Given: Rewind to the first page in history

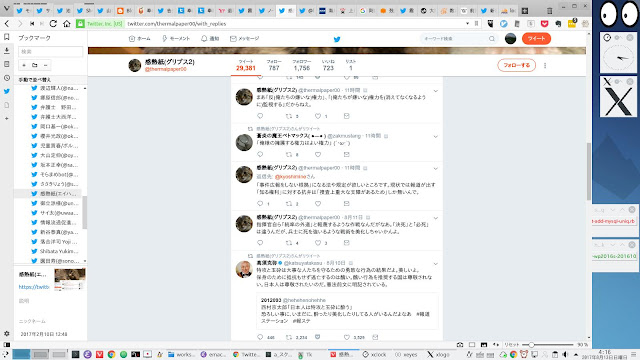Looking at the screenshot, I should [x=32, y=24].
